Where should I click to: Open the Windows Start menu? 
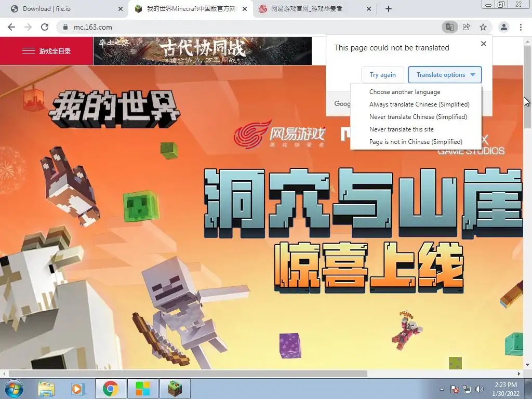click(13, 389)
